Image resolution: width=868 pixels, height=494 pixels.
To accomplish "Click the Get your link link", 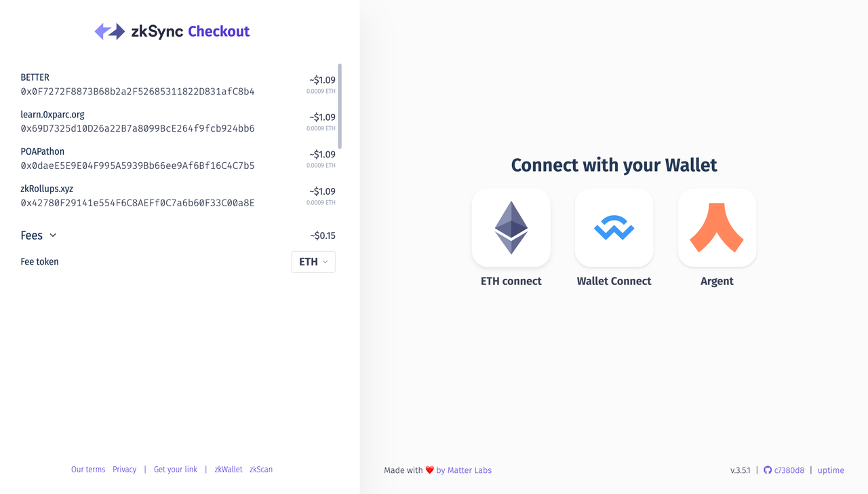I will [176, 470].
